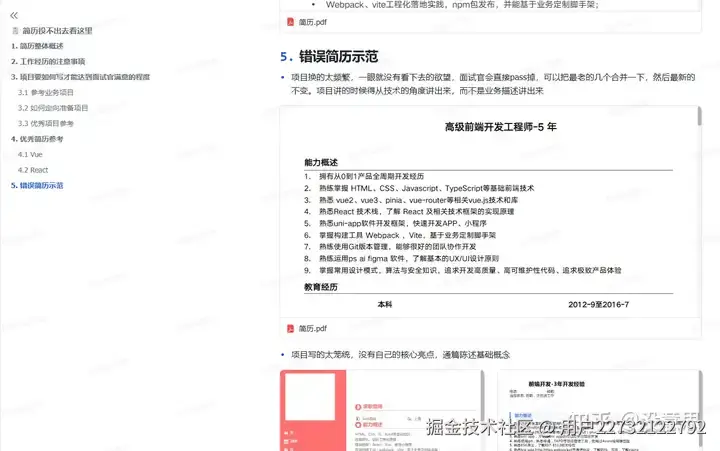The width and height of the screenshot is (720, 451).
Task: Select outline item 2. 工作经历的注意事项
Action: pos(48,62)
